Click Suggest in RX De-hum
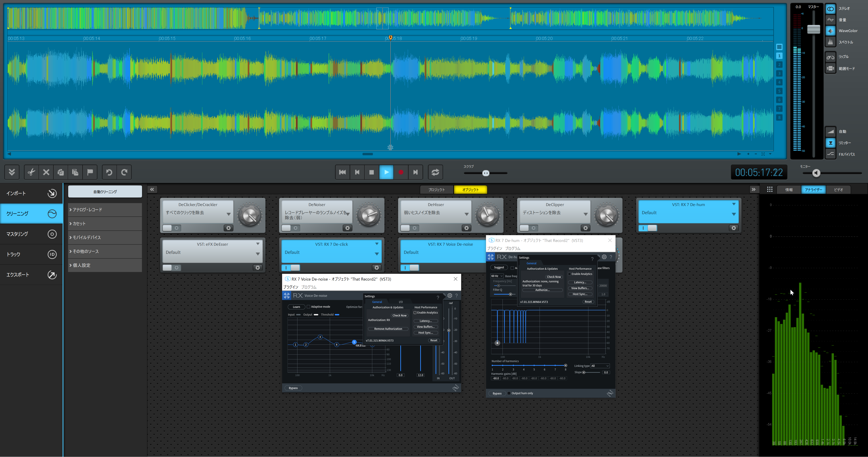Image resolution: width=868 pixels, height=457 pixels. 499,267
